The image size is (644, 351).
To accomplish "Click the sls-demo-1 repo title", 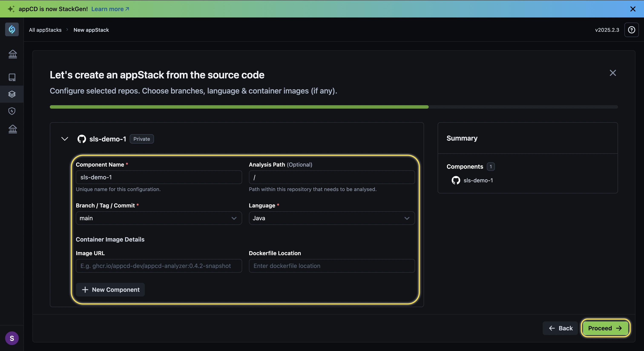I will pos(108,139).
